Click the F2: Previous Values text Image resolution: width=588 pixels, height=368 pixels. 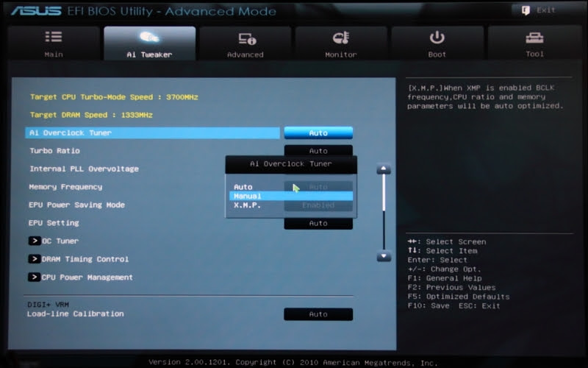451,288
